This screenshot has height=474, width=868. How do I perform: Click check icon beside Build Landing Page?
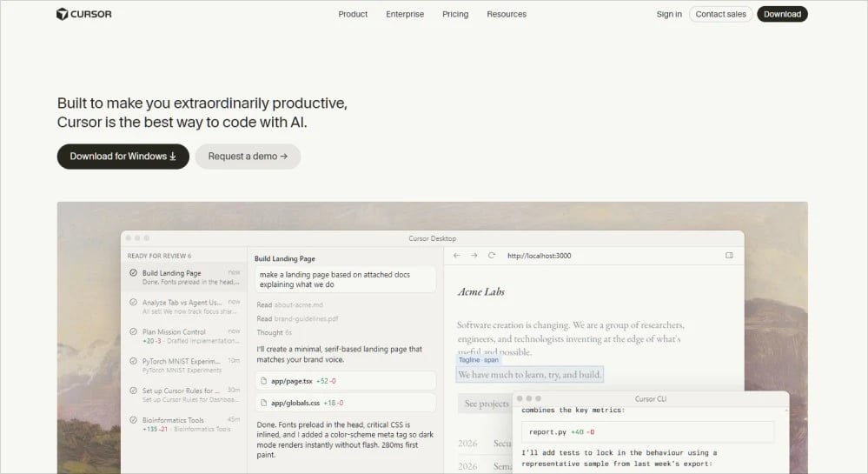[134, 273]
